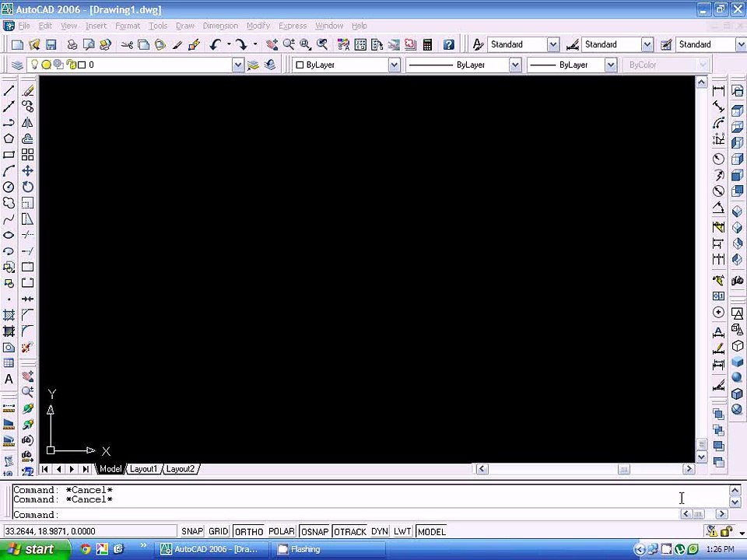The width and height of the screenshot is (747, 560).
Task: Click the Plot (print) icon
Action: pos(72,45)
